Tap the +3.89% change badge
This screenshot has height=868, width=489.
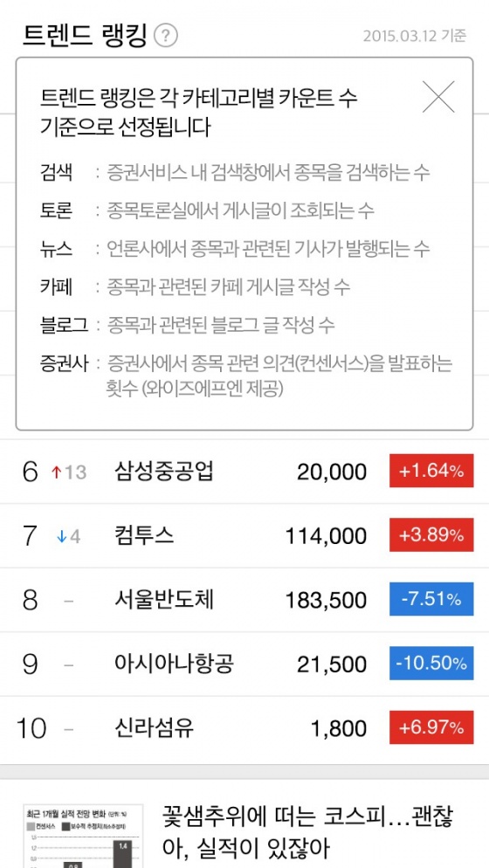pyautogui.click(x=431, y=536)
